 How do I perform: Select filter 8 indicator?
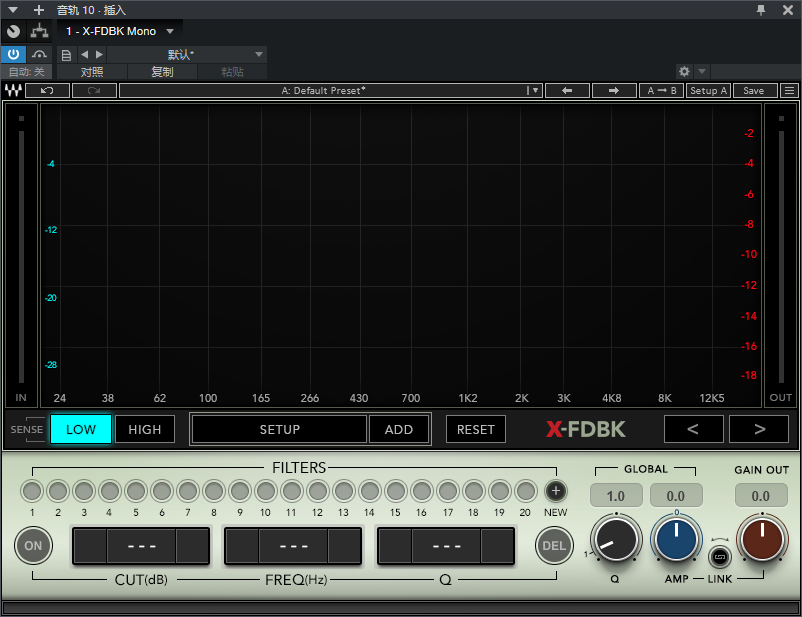coord(214,491)
